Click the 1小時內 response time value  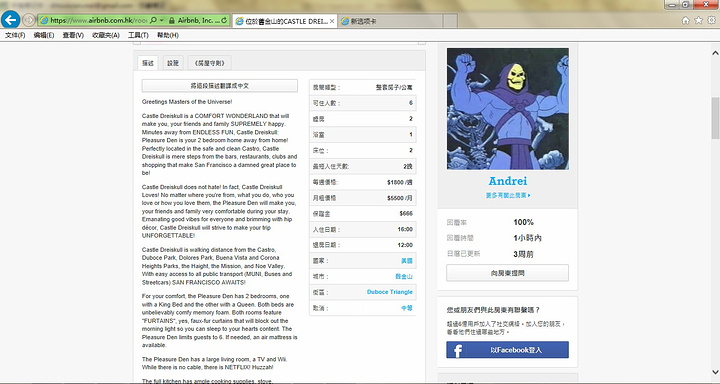coord(528,238)
